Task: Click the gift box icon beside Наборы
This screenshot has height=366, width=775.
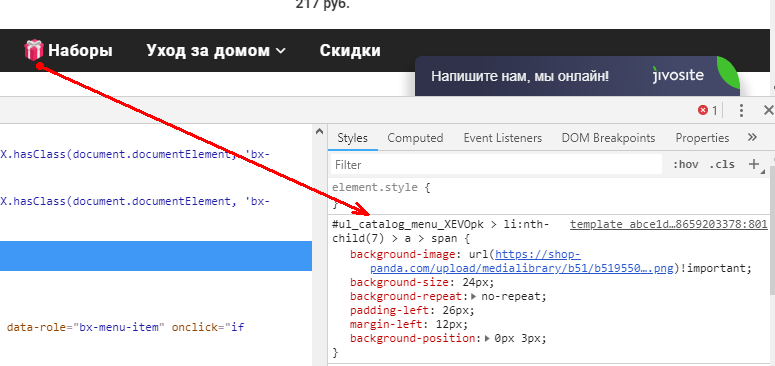Action: [34, 50]
